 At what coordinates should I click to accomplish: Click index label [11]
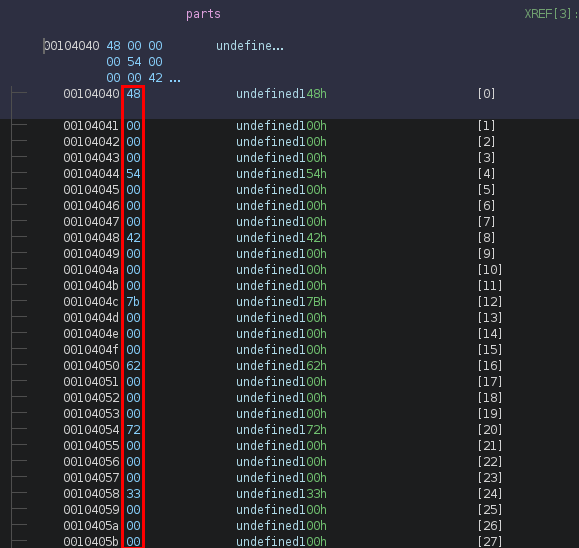pos(490,286)
